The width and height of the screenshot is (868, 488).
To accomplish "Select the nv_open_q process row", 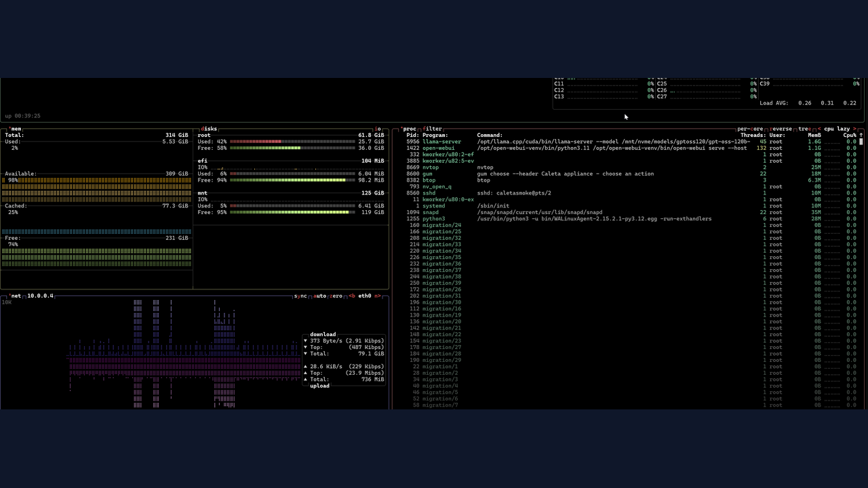I will click(x=631, y=186).
